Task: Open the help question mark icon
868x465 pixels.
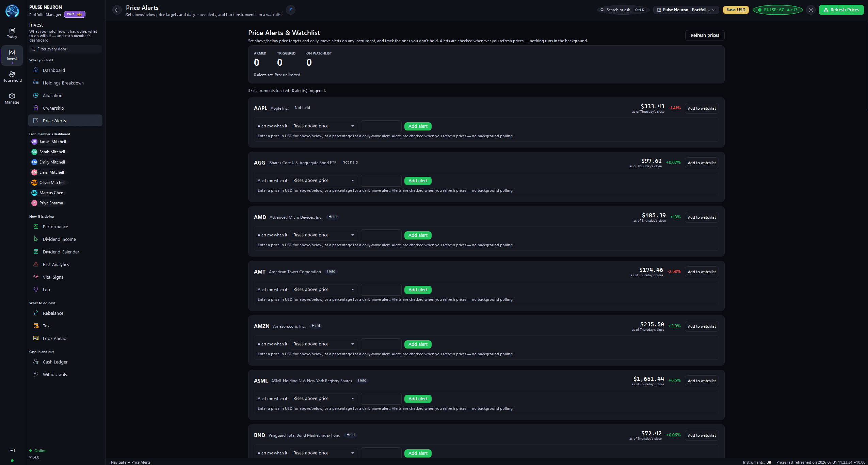Action: click(x=290, y=10)
